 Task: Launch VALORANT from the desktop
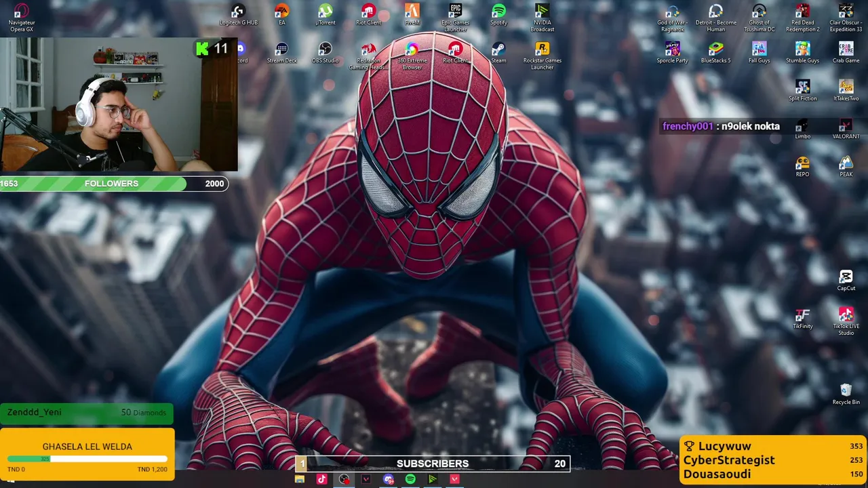pyautogui.click(x=846, y=129)
